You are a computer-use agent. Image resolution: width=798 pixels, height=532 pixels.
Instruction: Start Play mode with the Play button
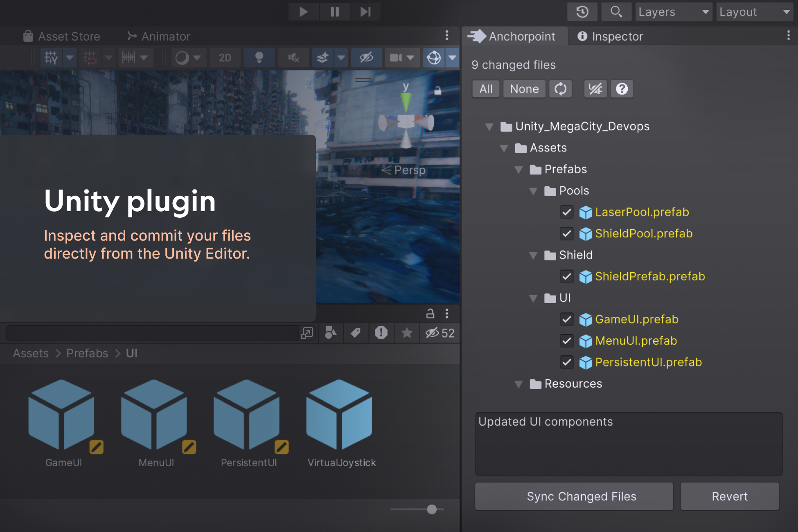[303, 12]
